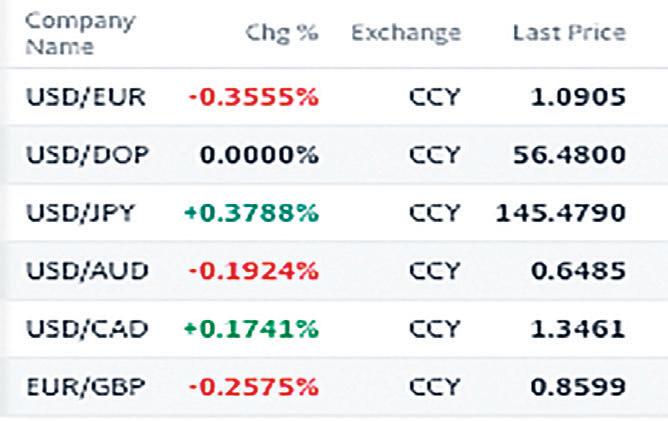Open the USD/EUR currency pair
Screen dimensions: 668x421
pos(86,97)
